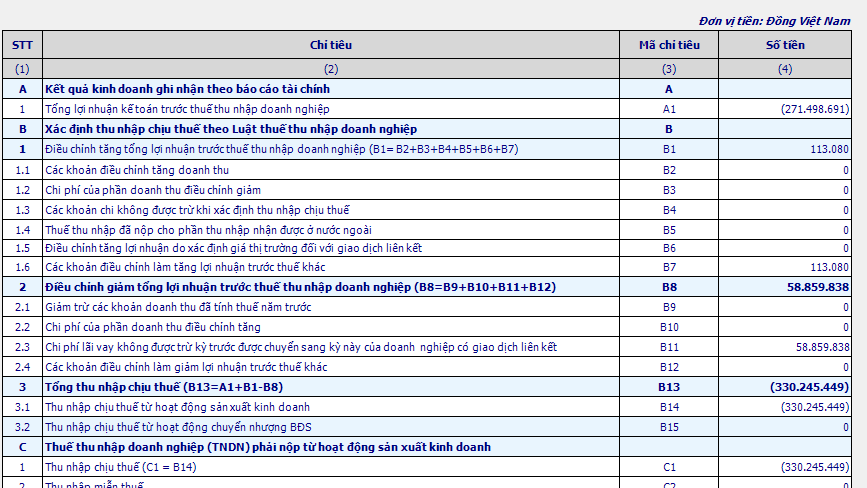Click the B12 amount input cell
The width and height of the screenshot is (867, 488).
pos(785,367)
